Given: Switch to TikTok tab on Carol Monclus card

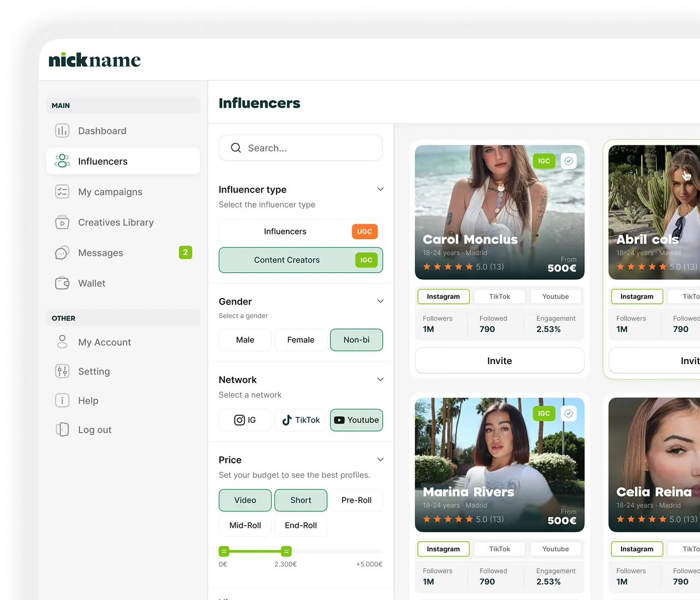Looking at the screenshot, I should click(x=499, y=296).
